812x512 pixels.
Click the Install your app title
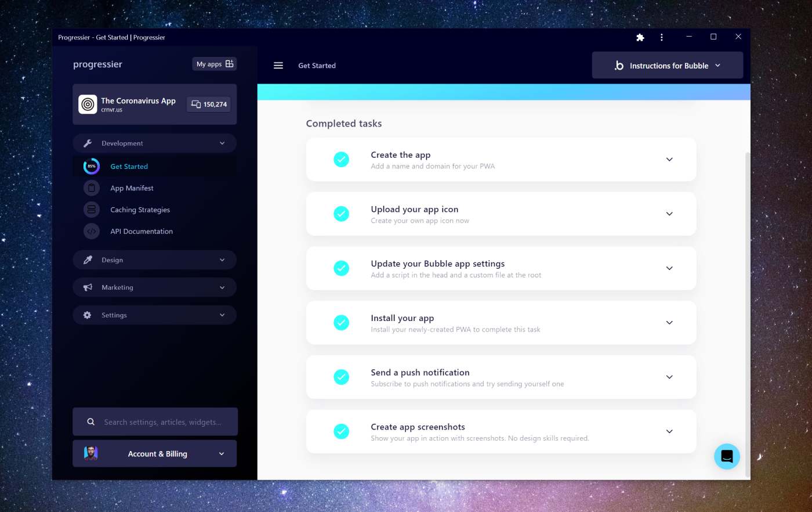(x=403, y=318)
